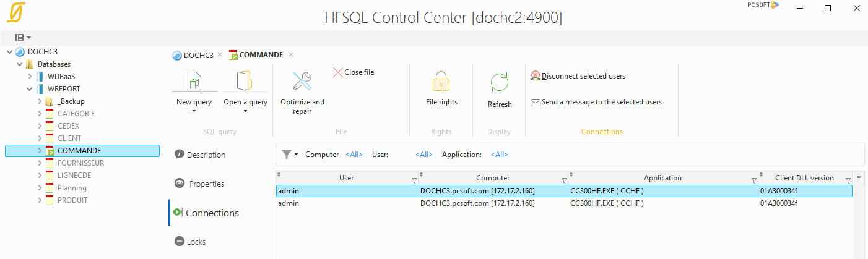Click the _Backup folder icon
The width and height of the screenshot is (868, 259).
(x=49, y=101)
